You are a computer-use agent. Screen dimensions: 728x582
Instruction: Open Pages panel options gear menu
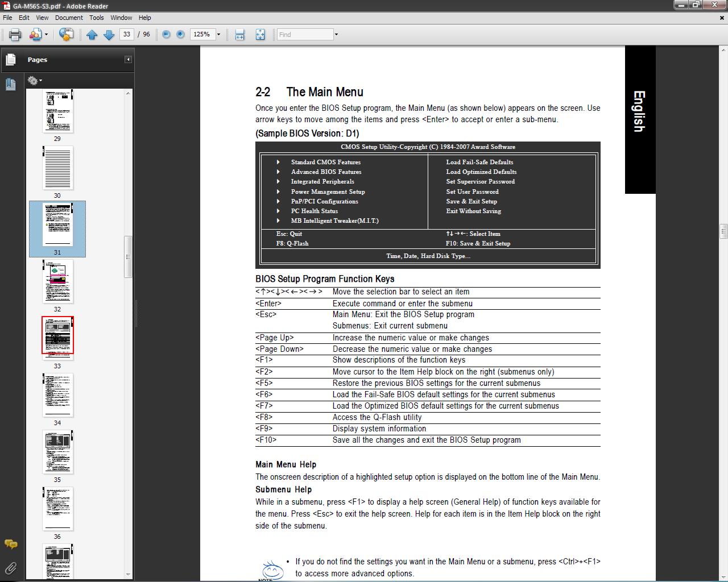point(35,81)
